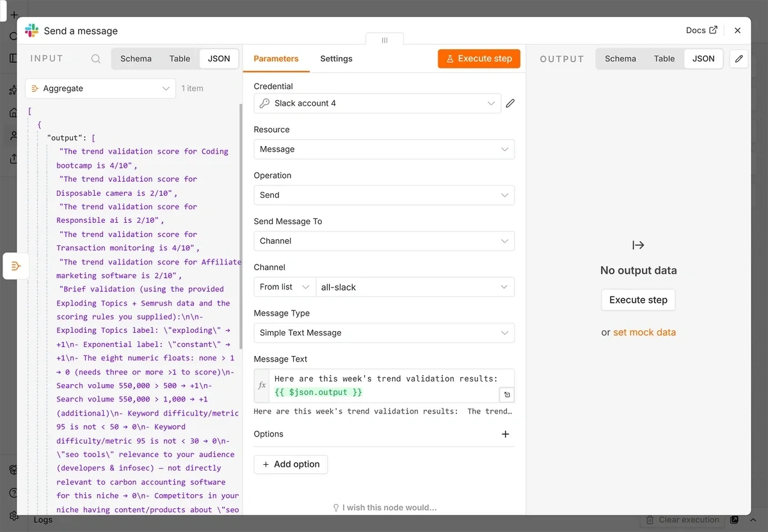Click the 1 item count label

192,88
